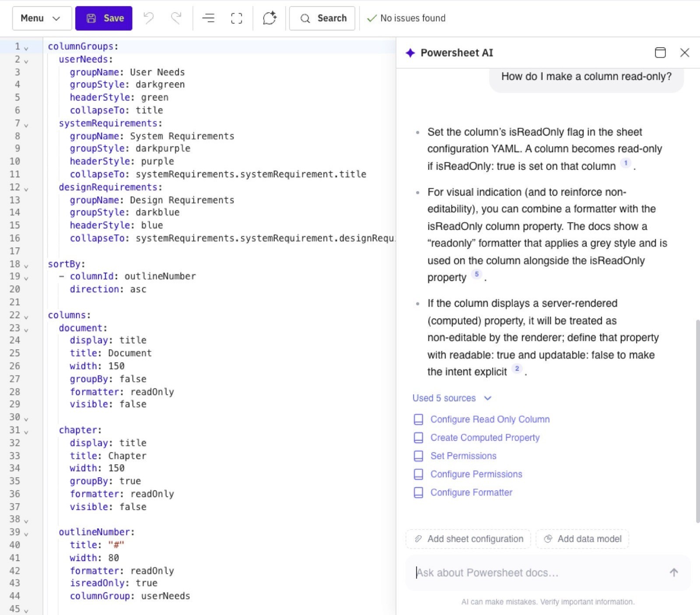Click the isreadOnly: true line

(x=113, y=583)
